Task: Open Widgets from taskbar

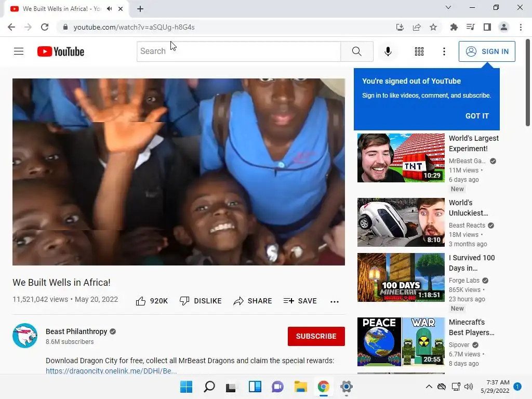Action: (255, 387)
